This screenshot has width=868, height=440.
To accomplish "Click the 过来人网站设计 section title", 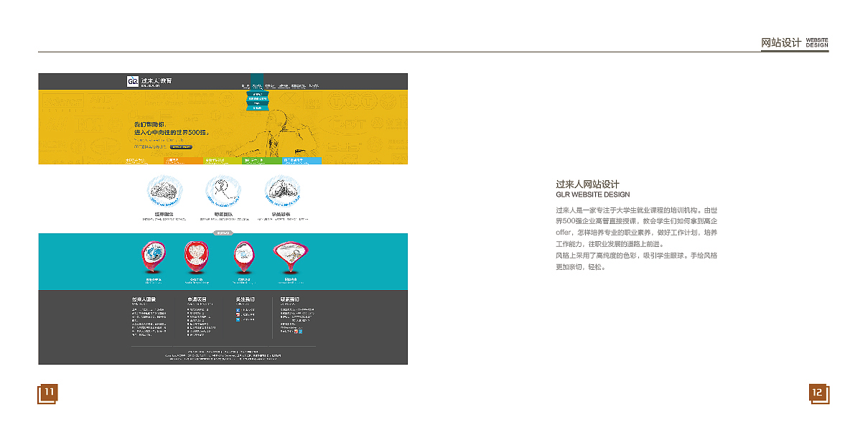I will (x=587, y=184).
